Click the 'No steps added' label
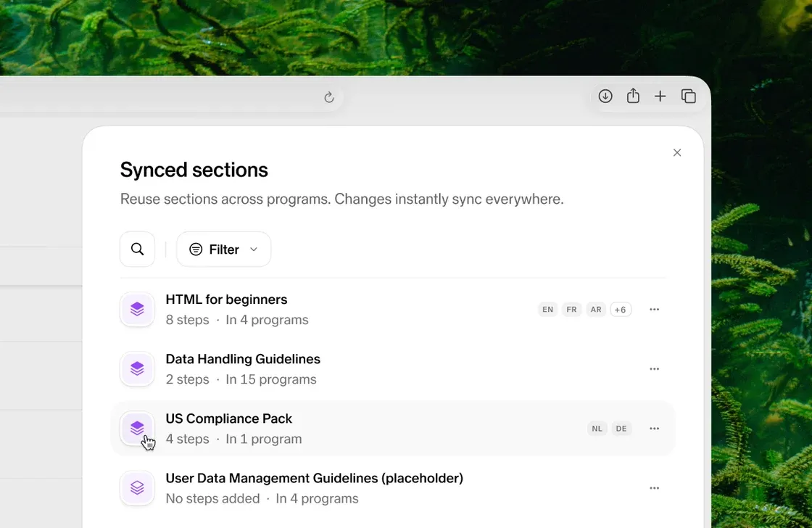812x528 pixels. (213, 498)
